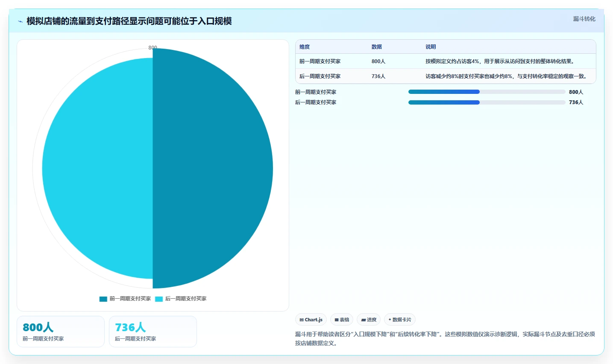This screenshot has width=613, height=364.
Task: Click the 800 label atop the pie chart
Action: 153,47
